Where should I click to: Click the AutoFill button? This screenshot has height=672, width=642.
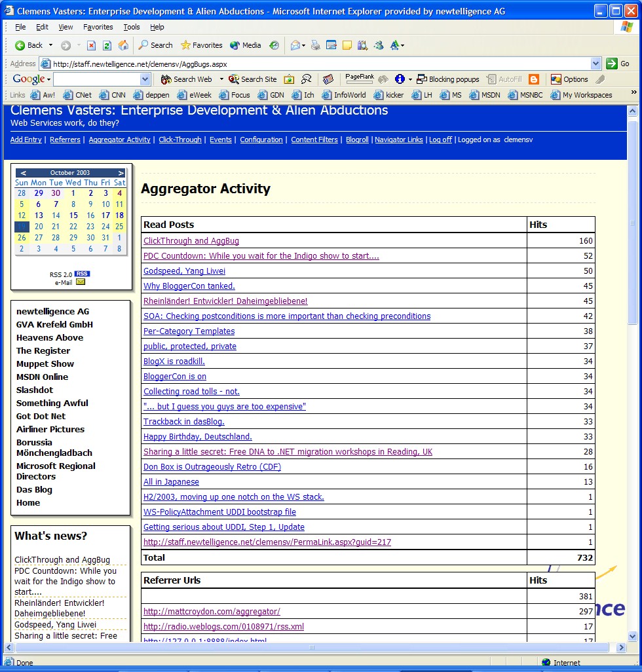point(504,79)
